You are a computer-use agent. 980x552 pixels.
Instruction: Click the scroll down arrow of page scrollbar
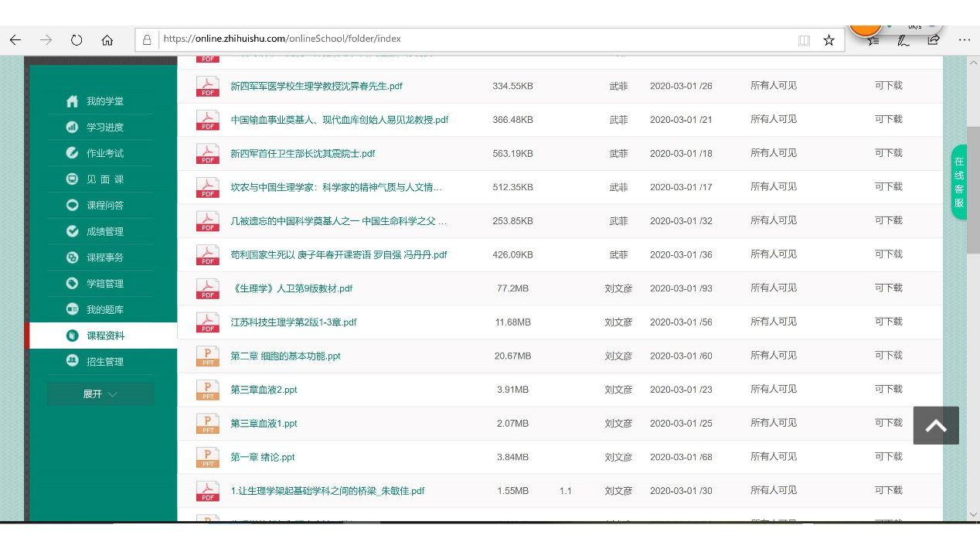(973, 513)
